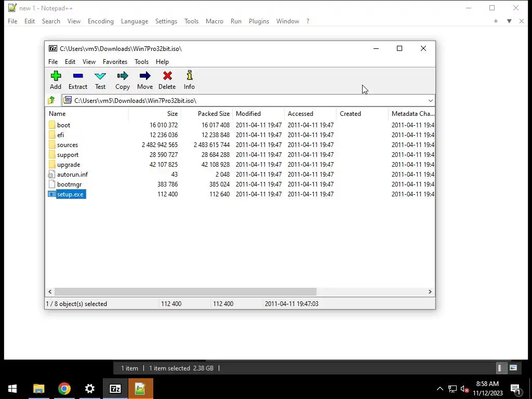Open Notepad++ Run menu
The image size is (532, 399).
pos(236,21)
